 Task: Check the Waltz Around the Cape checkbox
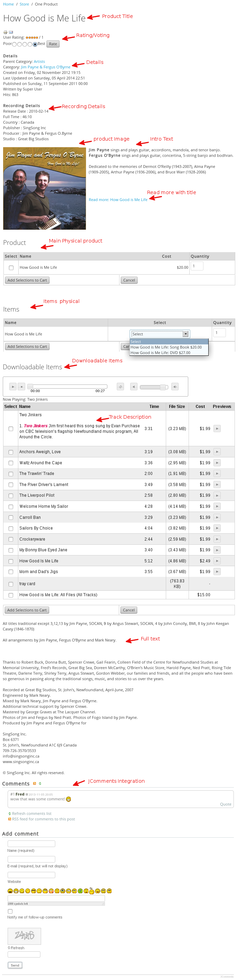(x=11, y=463)
